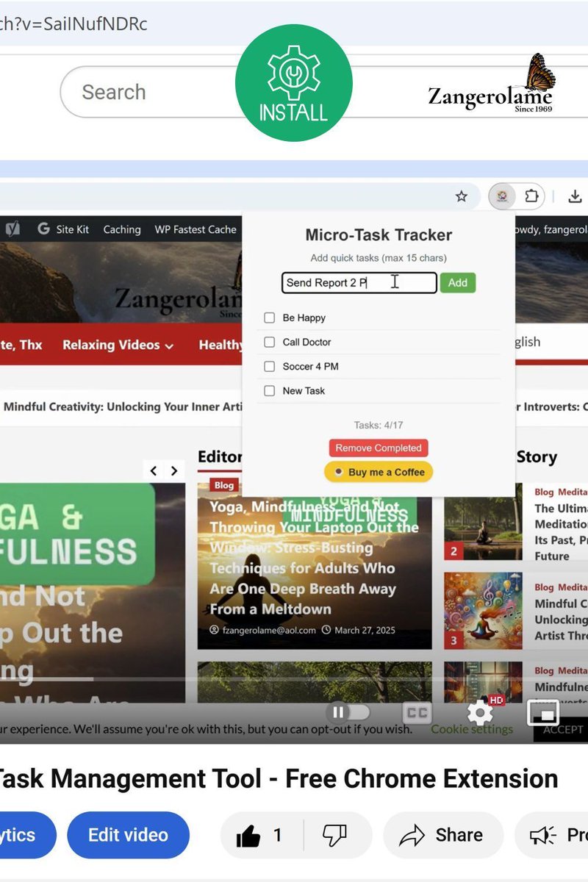Click Buy me a Coffee button

379,472
